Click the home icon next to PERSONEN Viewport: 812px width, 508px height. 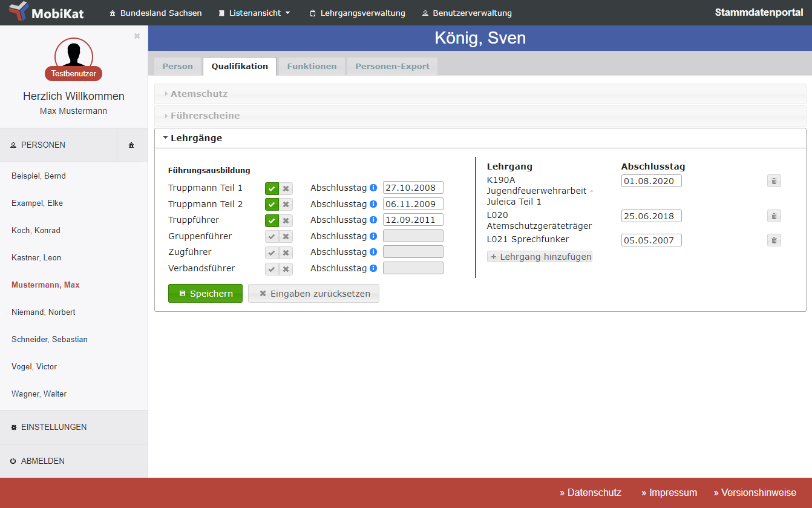click(131, 145)
